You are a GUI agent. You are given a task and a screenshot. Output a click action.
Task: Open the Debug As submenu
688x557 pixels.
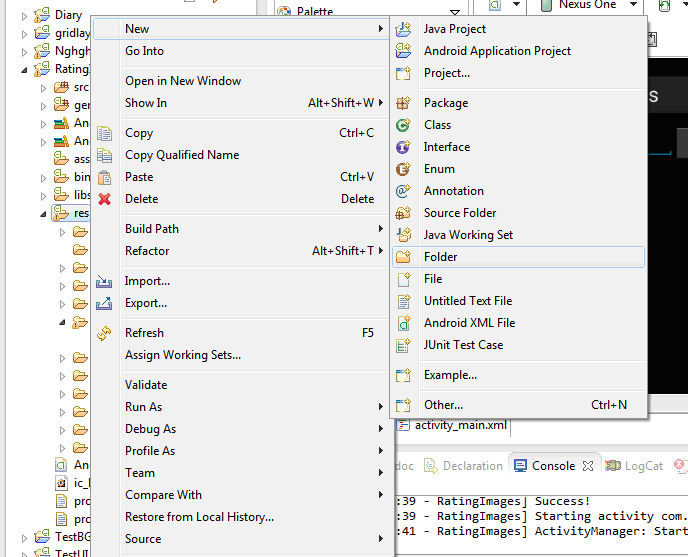click(240, 429)
